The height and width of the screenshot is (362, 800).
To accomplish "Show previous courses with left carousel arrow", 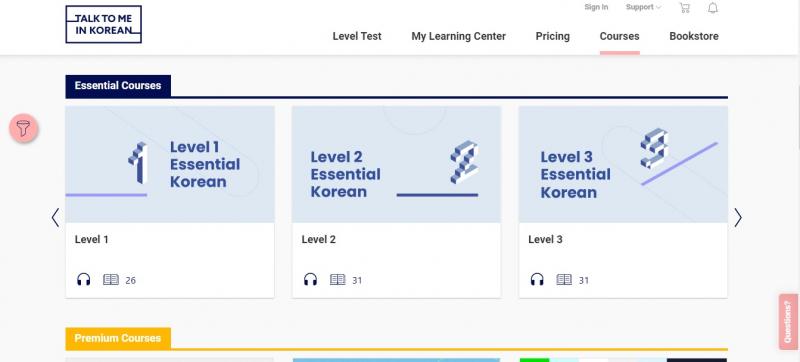I will point(55,218).
